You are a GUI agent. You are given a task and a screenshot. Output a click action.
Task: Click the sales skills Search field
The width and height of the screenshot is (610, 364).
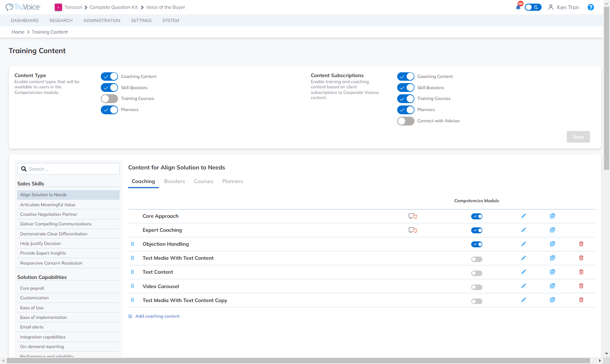(x=68, y=169)
